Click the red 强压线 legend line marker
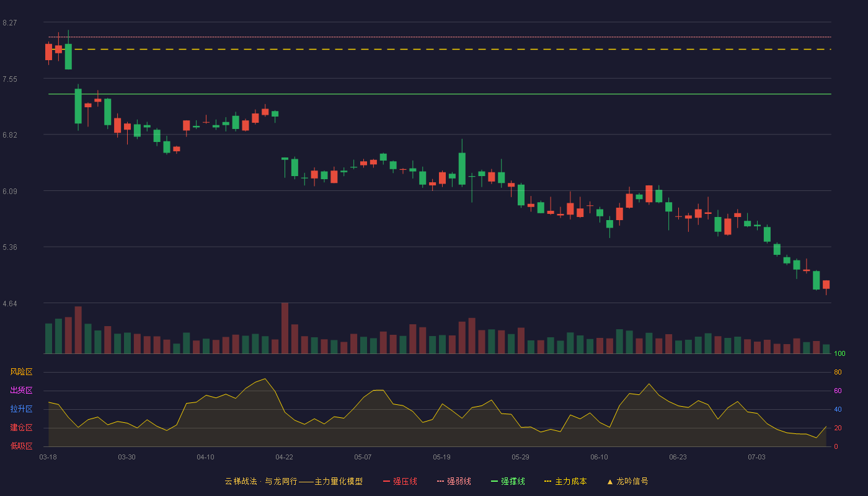The width and height of the screenshot is (868, 496). tap(386, 481)
